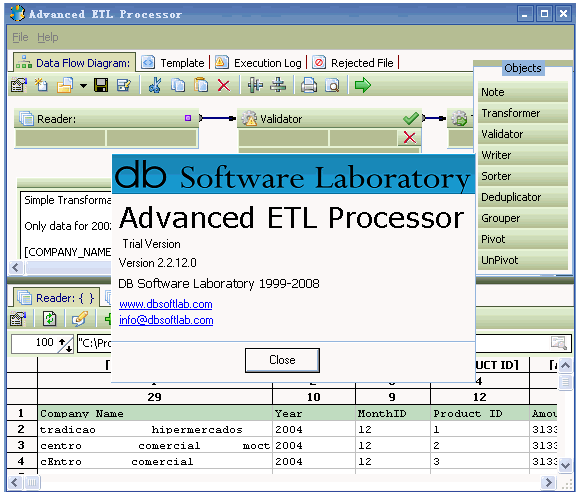Click the info@dbsoftlab.com email link
This screenshot has width=578, height=494.
[166, 320]
